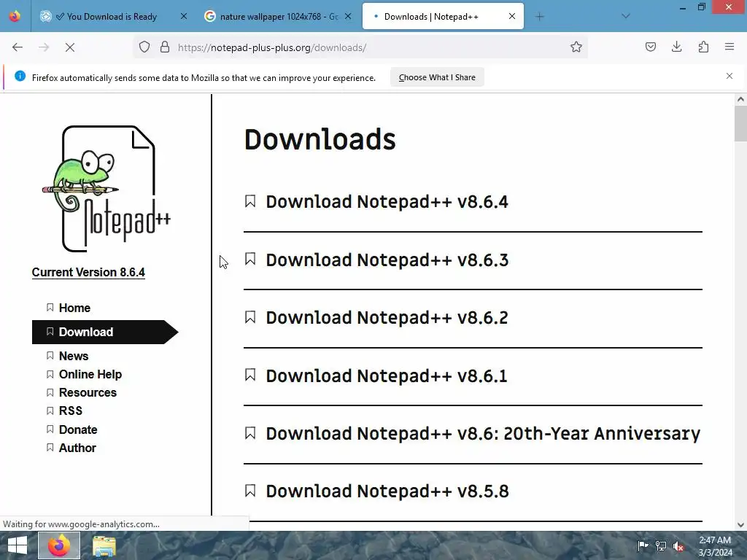The height and width of the screenshot is (560, 747).
Task: Open Current Version 8.6.4 link
Action: click(88, 273)
